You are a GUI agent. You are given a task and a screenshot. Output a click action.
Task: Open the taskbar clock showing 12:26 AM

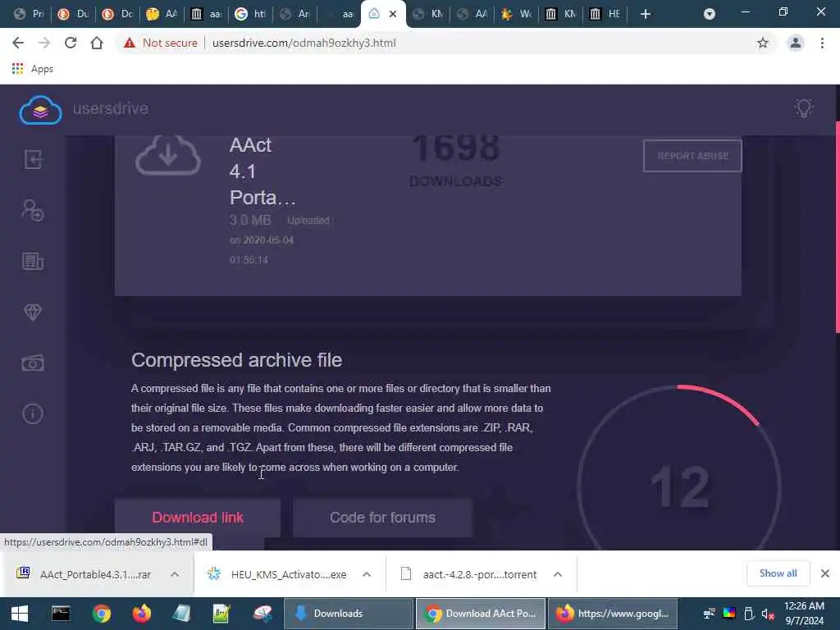pos(804,614)
